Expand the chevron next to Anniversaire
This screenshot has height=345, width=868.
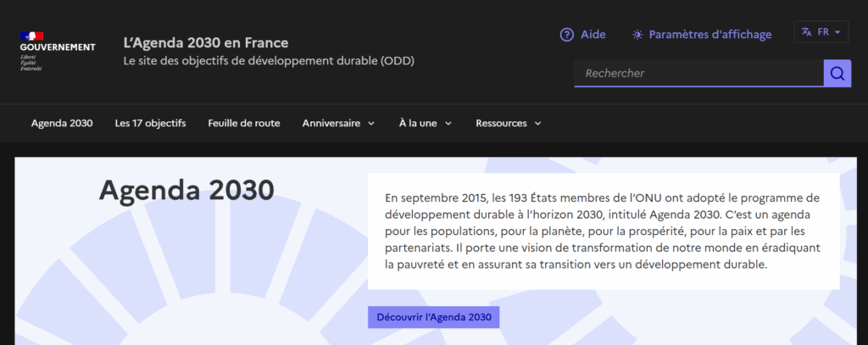coord(370,124)
